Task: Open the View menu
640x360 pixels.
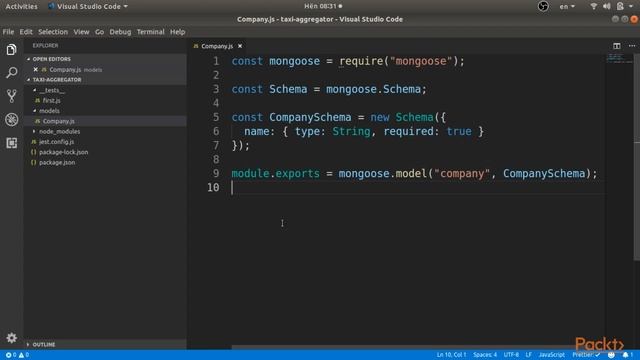Action: [81, 32]
